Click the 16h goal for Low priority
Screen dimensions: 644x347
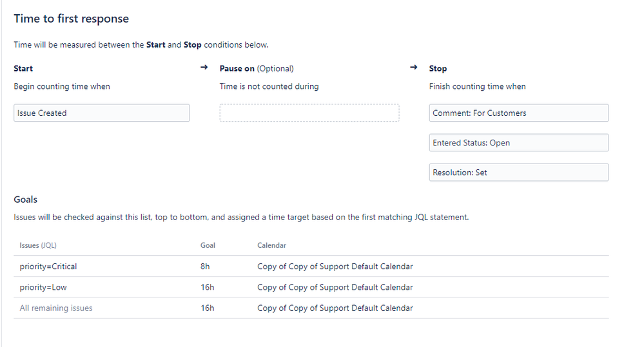(x=208, y=287)
